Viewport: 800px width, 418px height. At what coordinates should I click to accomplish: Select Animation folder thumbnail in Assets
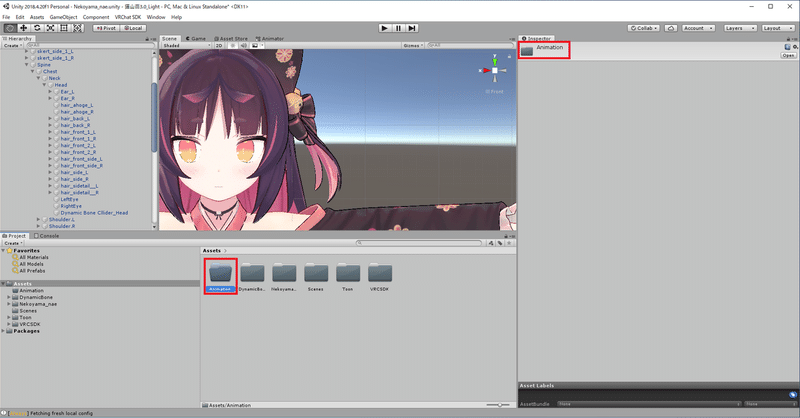pyautogui.click(x=221, y=276)
